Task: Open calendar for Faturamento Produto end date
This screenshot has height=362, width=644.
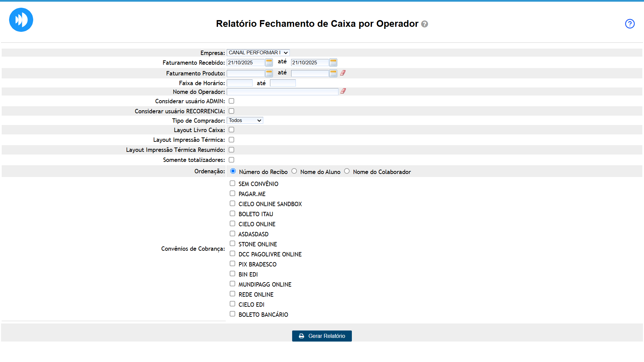Action: [x=333, y=73]
